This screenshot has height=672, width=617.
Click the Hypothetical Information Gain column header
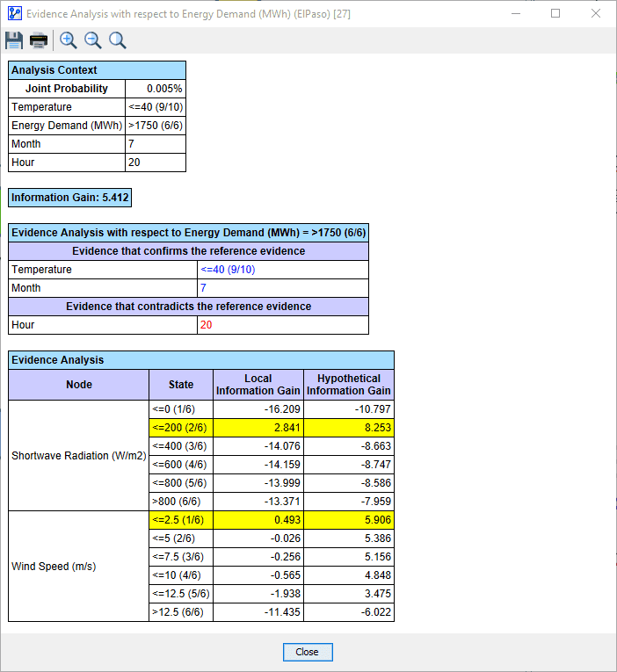point(349,385)
